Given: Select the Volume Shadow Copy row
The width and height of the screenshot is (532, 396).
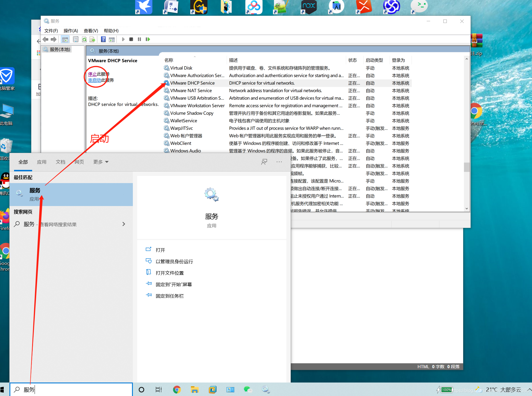Looking at the screenshot, I should tap(287, 113).
